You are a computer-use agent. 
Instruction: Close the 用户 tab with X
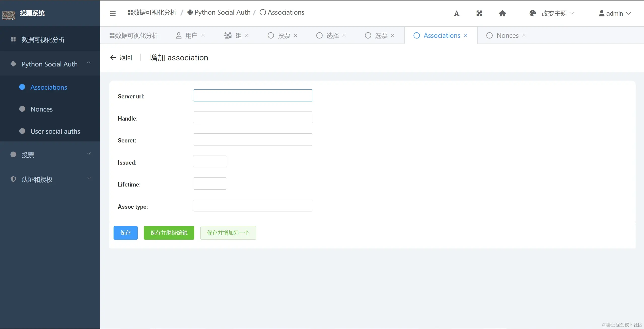[x=203, y=35]
